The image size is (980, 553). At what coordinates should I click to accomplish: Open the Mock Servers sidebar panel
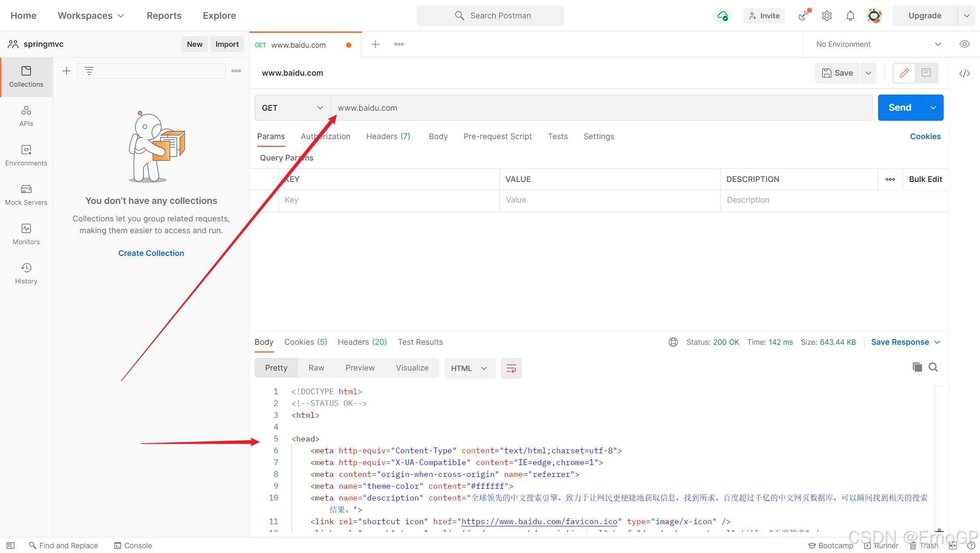(x=26, y=195)
